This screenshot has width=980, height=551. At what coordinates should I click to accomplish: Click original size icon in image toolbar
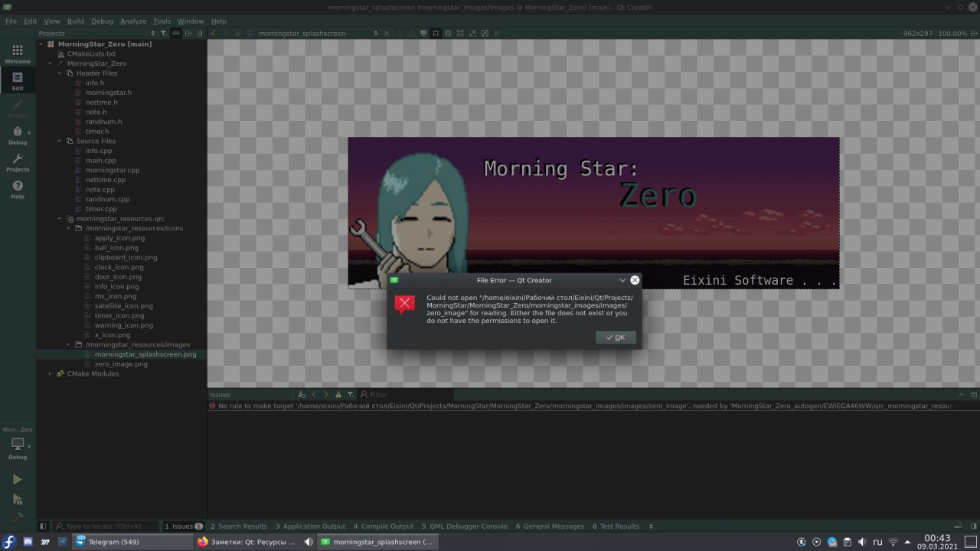(460, 33)
